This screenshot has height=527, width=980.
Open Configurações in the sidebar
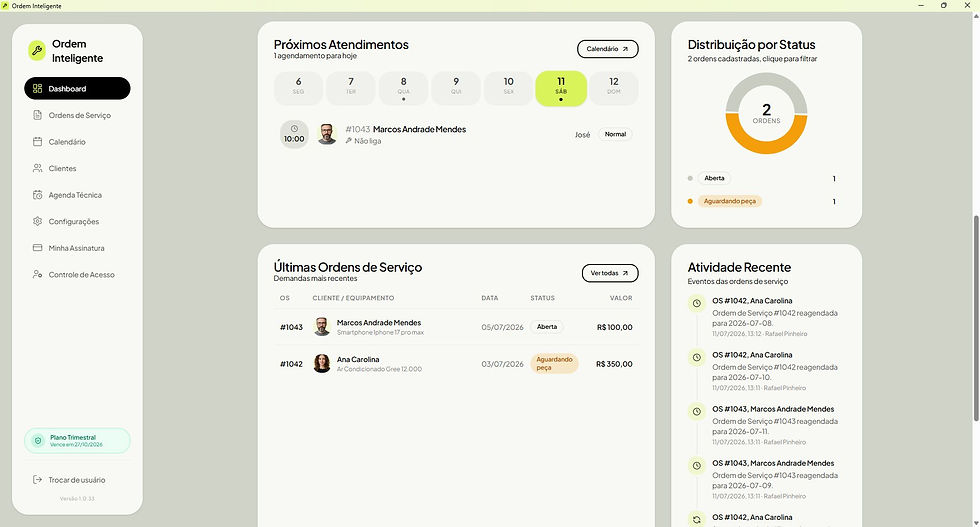click(77, 221)
